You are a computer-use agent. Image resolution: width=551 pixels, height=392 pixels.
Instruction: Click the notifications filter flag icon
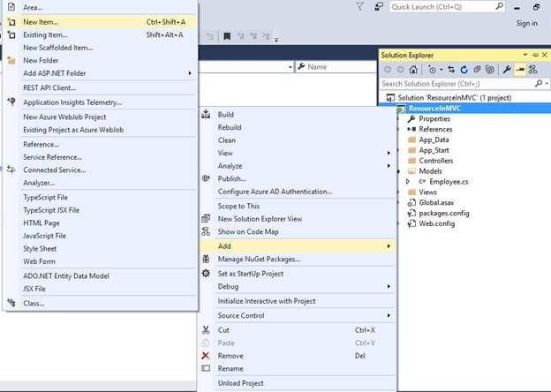(360, 6)
